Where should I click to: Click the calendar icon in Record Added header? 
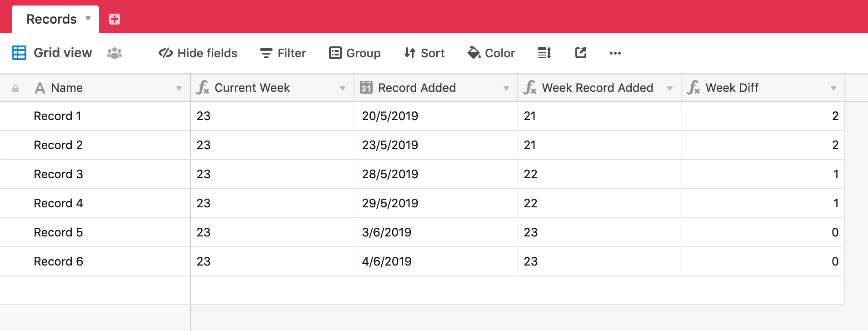[x=366, y=88]
